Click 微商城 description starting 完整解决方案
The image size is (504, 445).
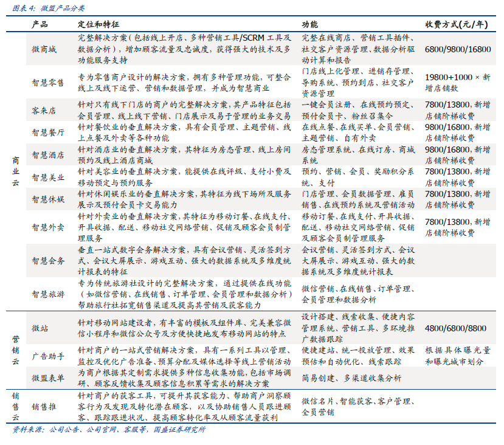click(184, 49)
